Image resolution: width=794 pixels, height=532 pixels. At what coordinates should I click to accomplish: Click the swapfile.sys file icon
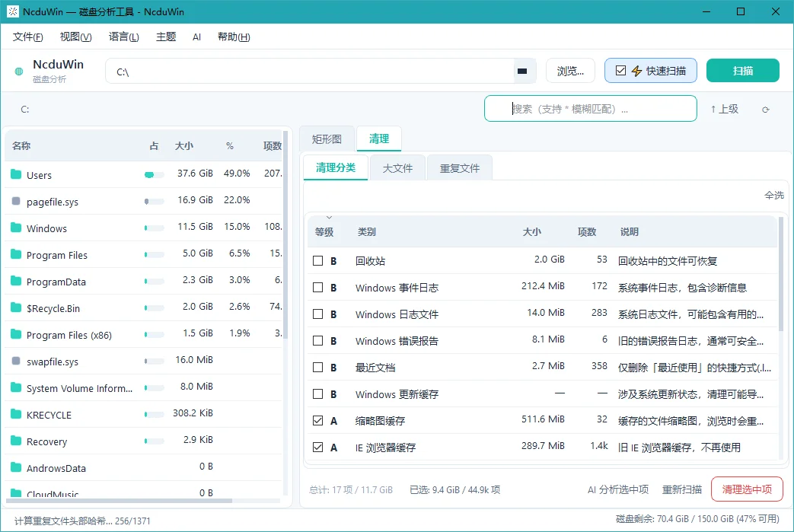[x=16, y=362]
